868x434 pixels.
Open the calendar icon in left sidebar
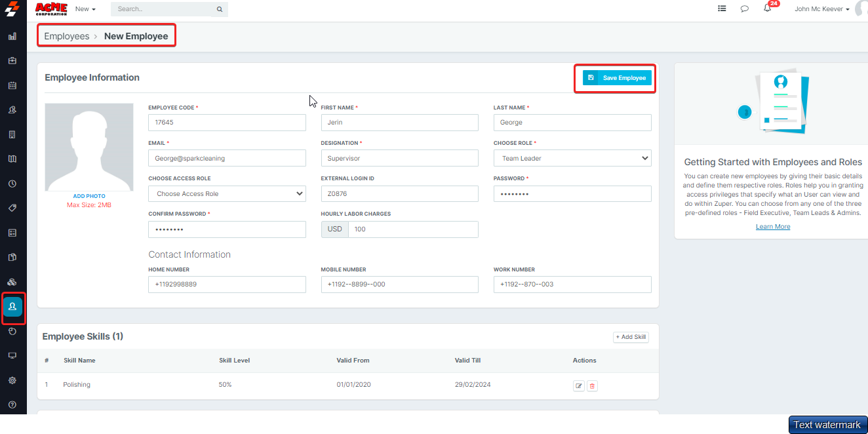click(x=12, y=85)
